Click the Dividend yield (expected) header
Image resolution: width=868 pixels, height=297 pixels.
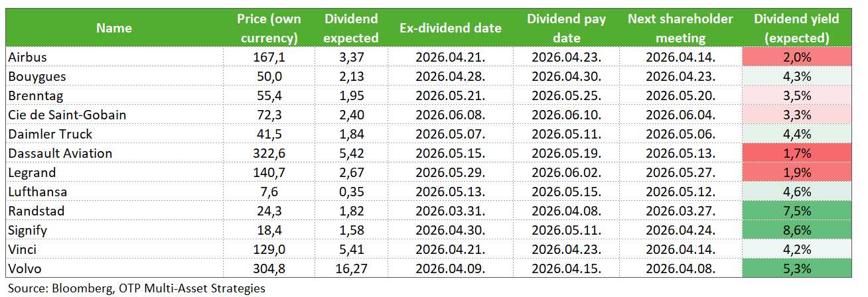[x=796, y=29]
